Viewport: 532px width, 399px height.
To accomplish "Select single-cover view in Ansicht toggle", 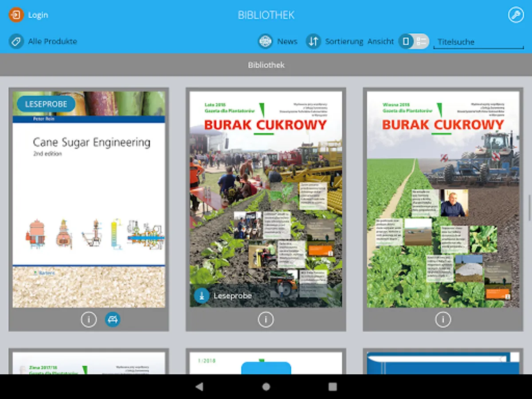I will 406,42.
